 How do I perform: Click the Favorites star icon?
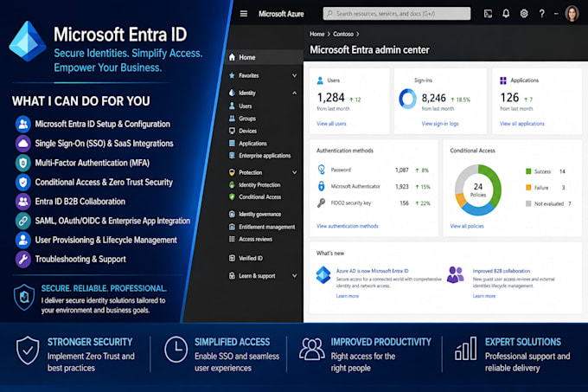(232, 75)
